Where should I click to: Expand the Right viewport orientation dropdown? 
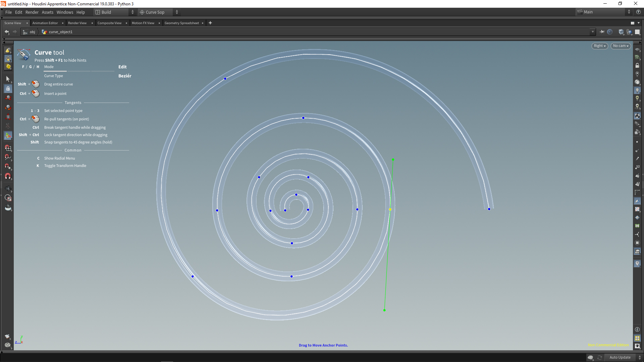(x=599, y=46)
